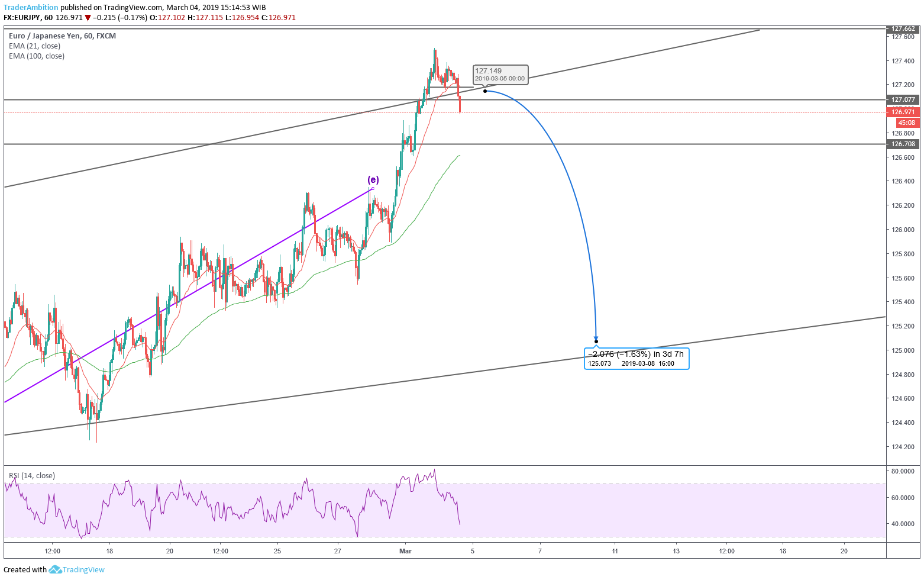Select the blue arrow's ending anchor dot
Viewport: 924px width, 580px height.
coord(596,341)
